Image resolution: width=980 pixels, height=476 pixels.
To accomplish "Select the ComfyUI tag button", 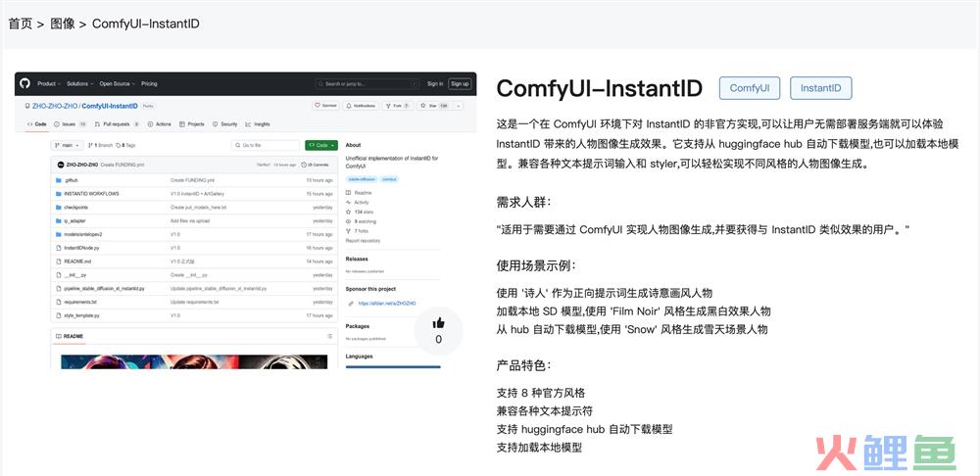I will [750, 88].
